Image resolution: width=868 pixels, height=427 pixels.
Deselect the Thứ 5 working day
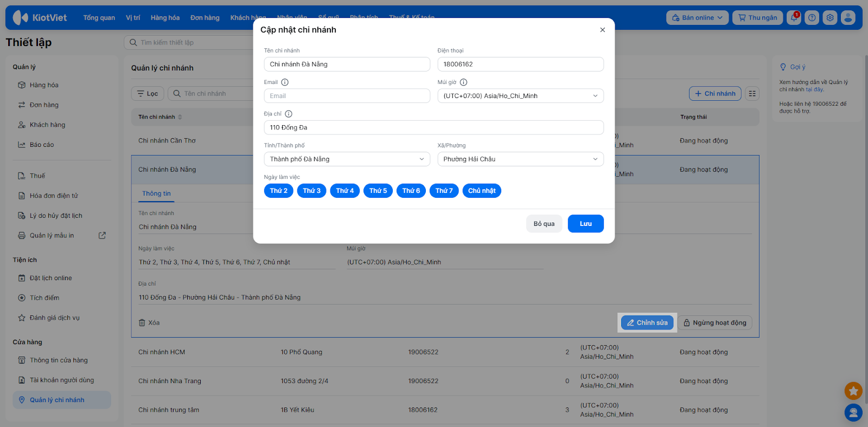tap(378, 191)
